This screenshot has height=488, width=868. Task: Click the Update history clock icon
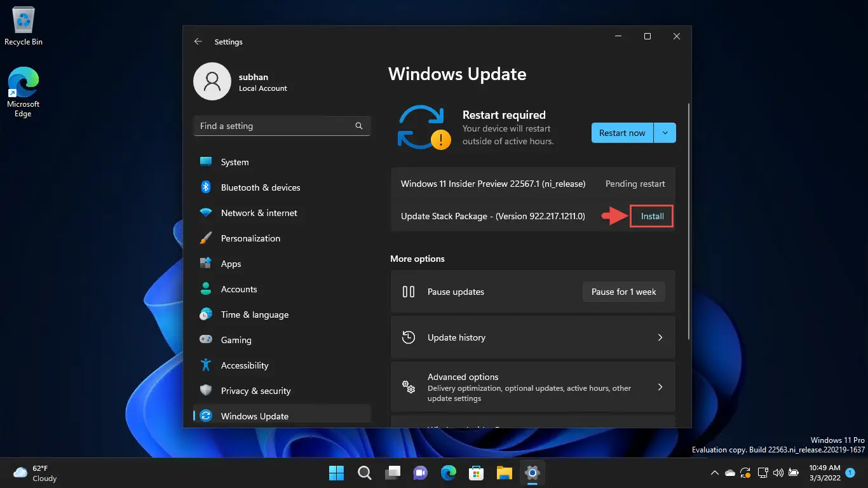click(x=409, y=337)
